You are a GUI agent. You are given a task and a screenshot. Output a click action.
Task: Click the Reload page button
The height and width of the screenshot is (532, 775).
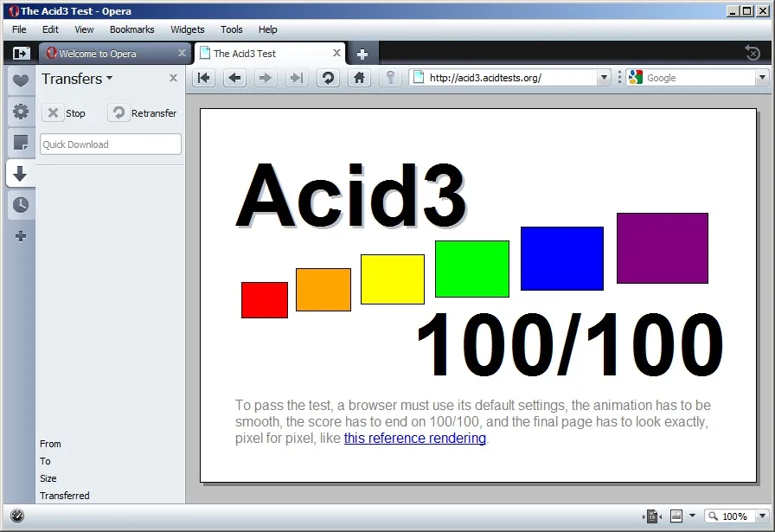click(x=328, y=78)
